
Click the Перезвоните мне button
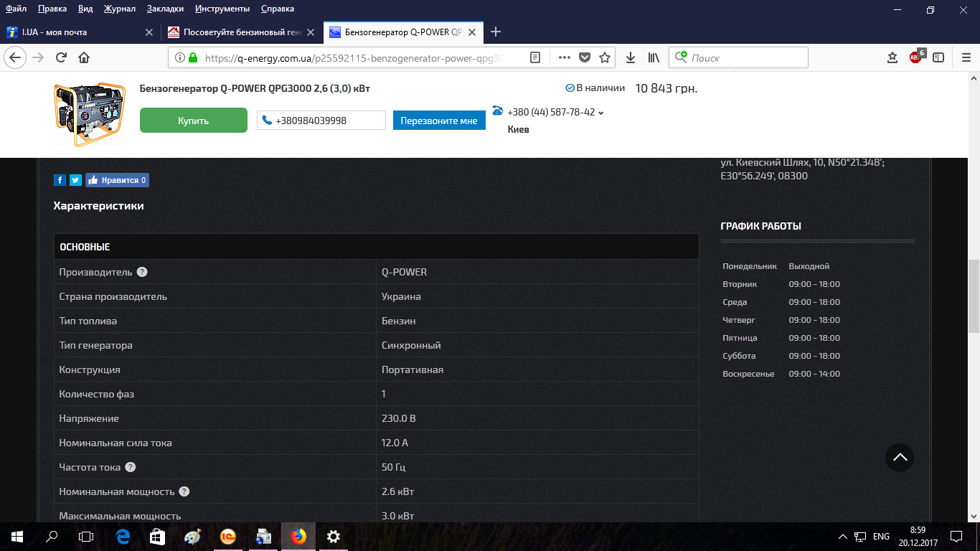[439, 121]
